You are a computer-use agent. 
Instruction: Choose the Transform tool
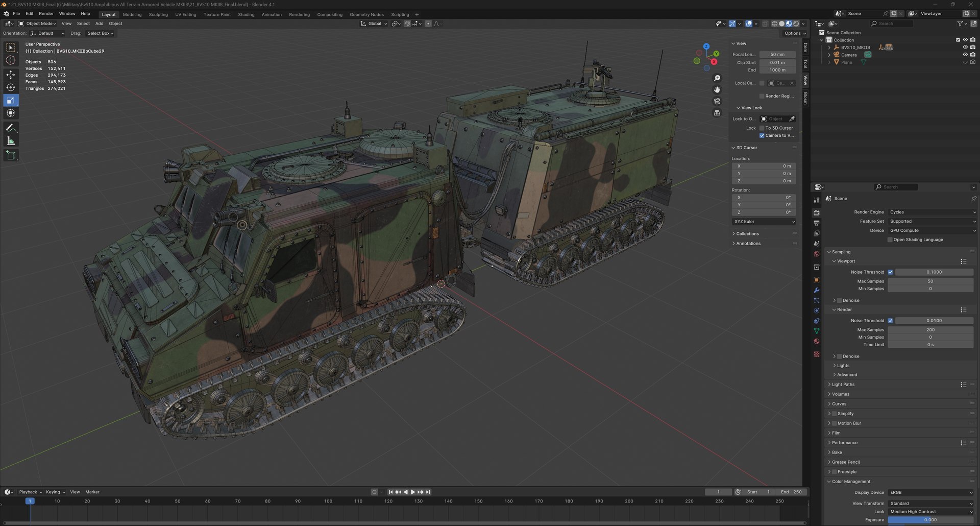11,113
